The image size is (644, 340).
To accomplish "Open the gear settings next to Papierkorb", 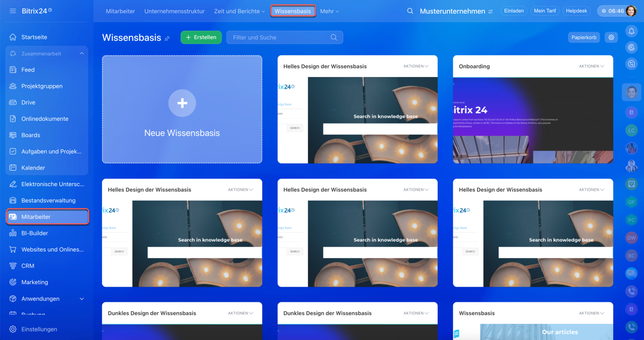I will (611, 37).
